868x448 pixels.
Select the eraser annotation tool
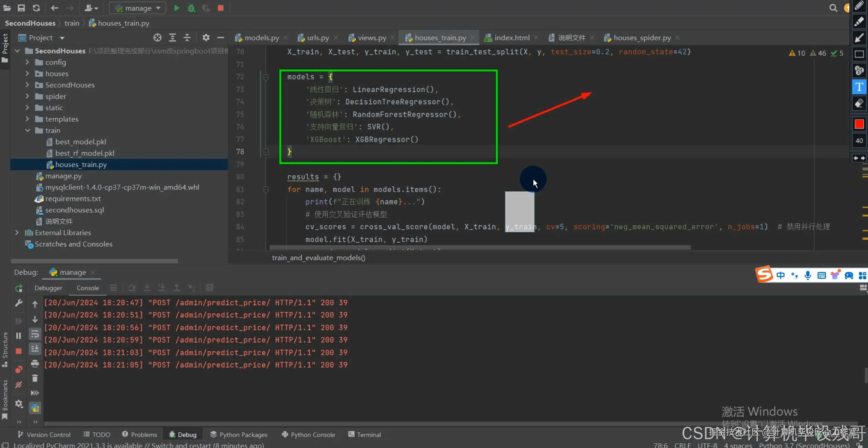(859, 103)
